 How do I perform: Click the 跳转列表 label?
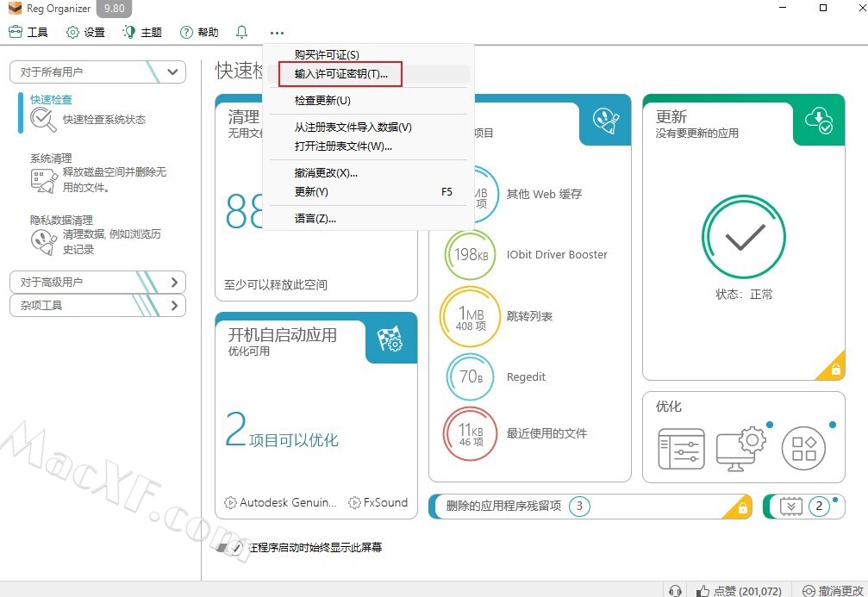tap(529, 316)
